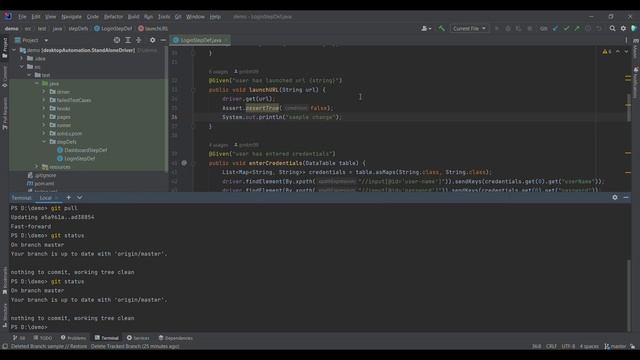Open the TODO tool window button

coord(43,338)
